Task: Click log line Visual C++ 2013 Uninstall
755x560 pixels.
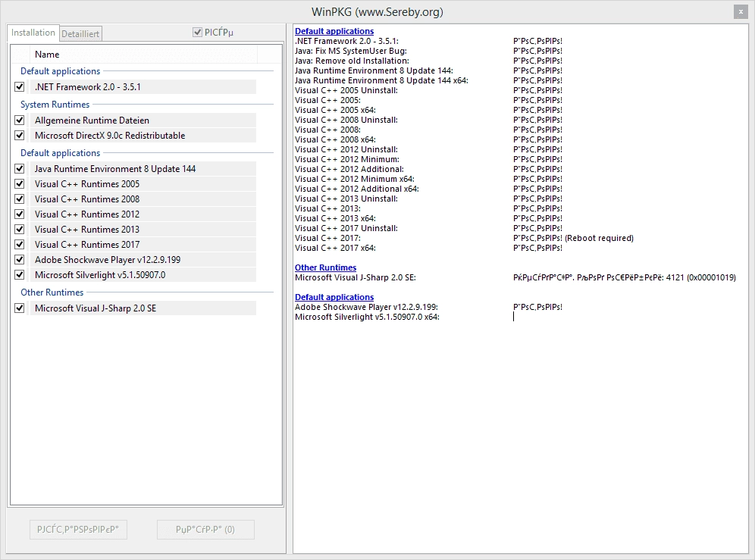Action: 346,199
